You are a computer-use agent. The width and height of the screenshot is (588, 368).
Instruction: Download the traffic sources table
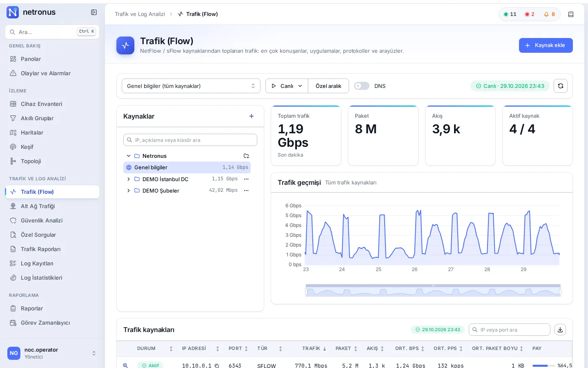pos(560,330)
